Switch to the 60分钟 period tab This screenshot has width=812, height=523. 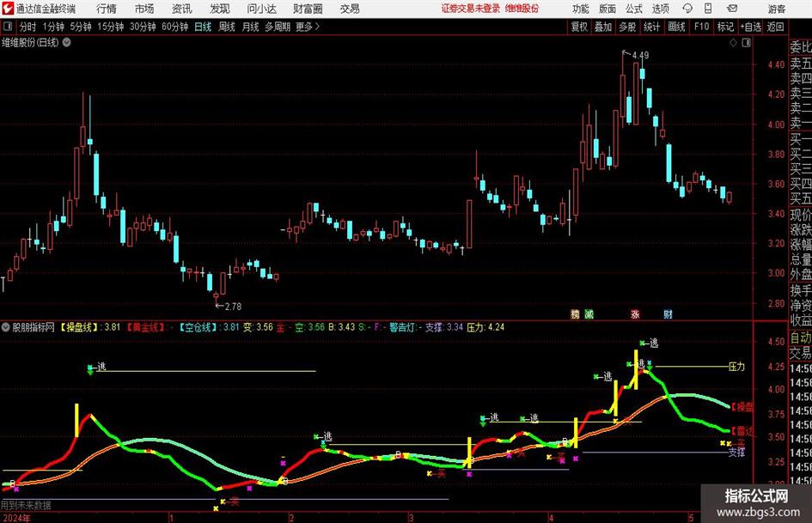pyautogui.click(x=175, y=27)
